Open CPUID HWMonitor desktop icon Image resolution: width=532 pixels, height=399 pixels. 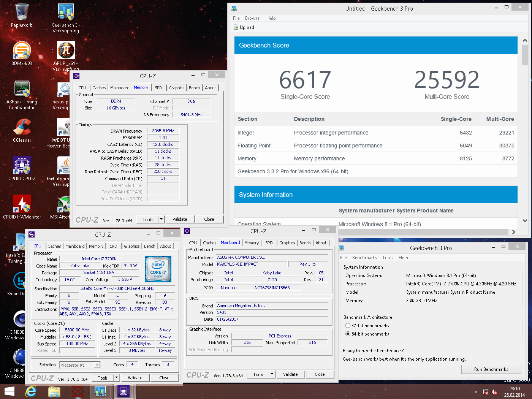tap(22, 207)
